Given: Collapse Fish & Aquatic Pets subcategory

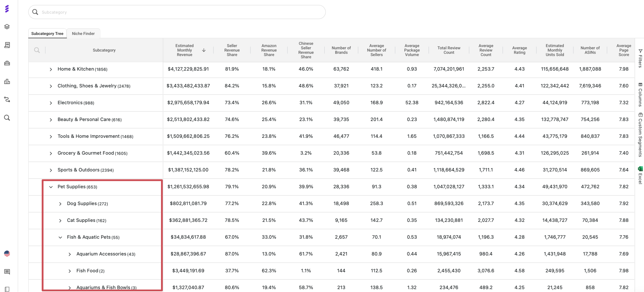Looking at the screenshot, I should (x=60, y=237).
